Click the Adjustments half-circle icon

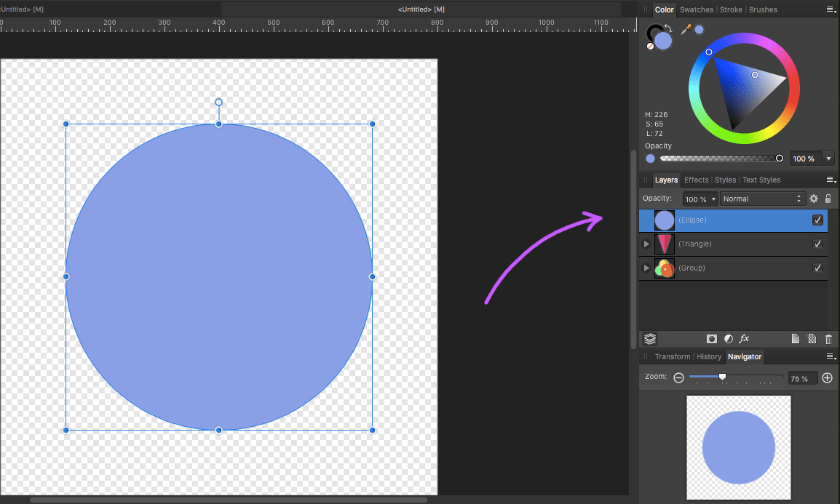coord(728,339)
